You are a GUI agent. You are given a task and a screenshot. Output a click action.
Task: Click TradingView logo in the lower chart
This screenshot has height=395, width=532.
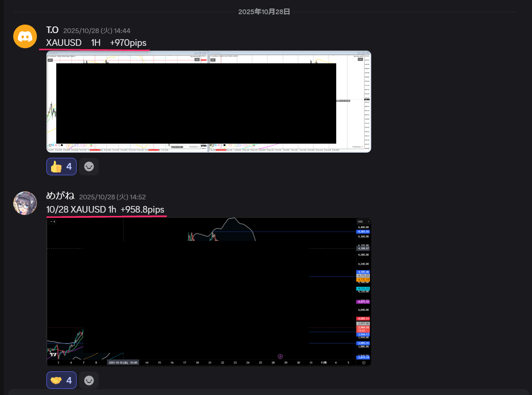click(53, 354)
